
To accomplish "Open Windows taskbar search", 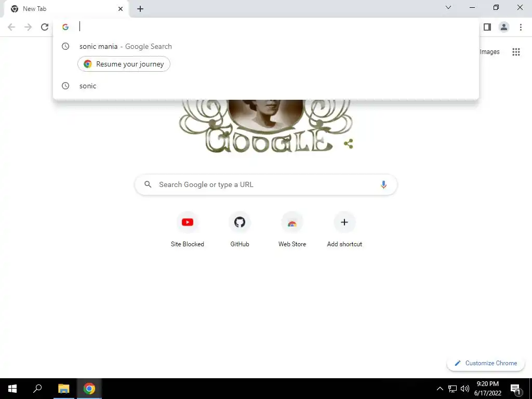I will pos(37,389).
